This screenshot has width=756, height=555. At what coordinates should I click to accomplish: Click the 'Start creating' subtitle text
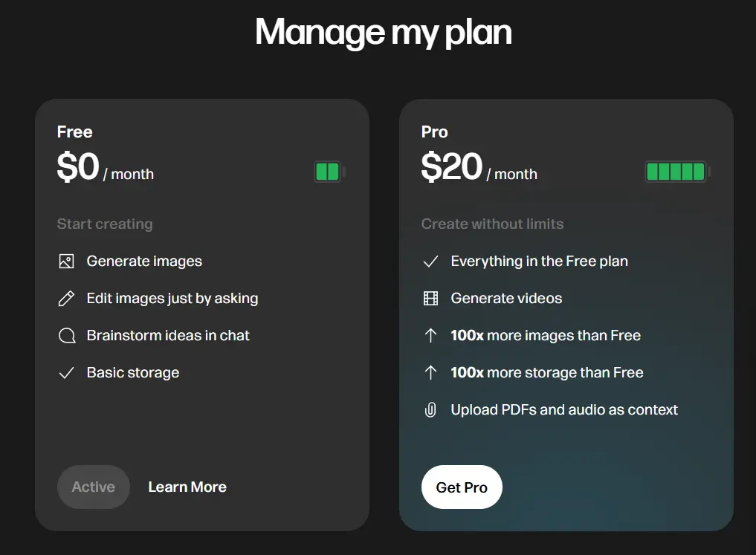click(105, 224)
